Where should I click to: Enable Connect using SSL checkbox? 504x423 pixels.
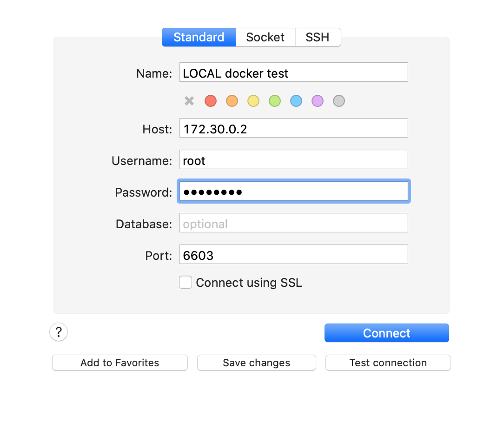coord(186,283)
